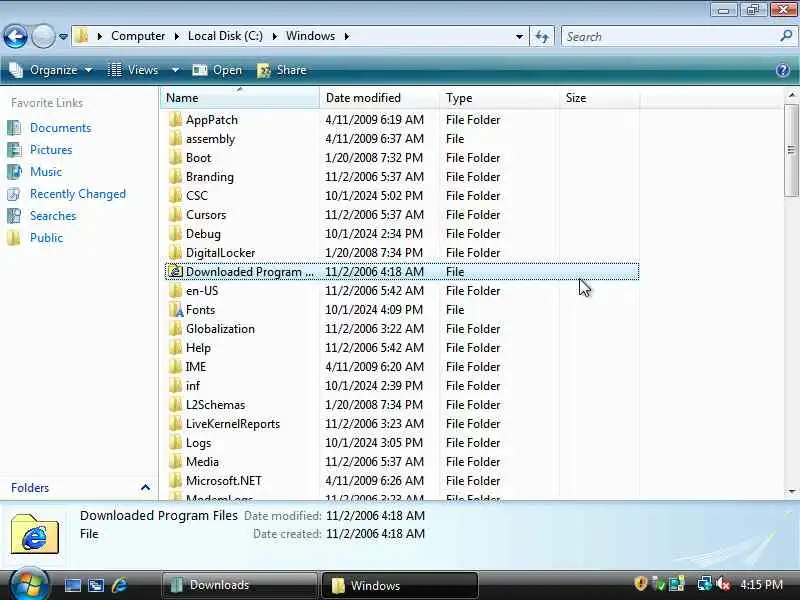
Task: Open Public in Favorite Links
Action: (46, 238)
